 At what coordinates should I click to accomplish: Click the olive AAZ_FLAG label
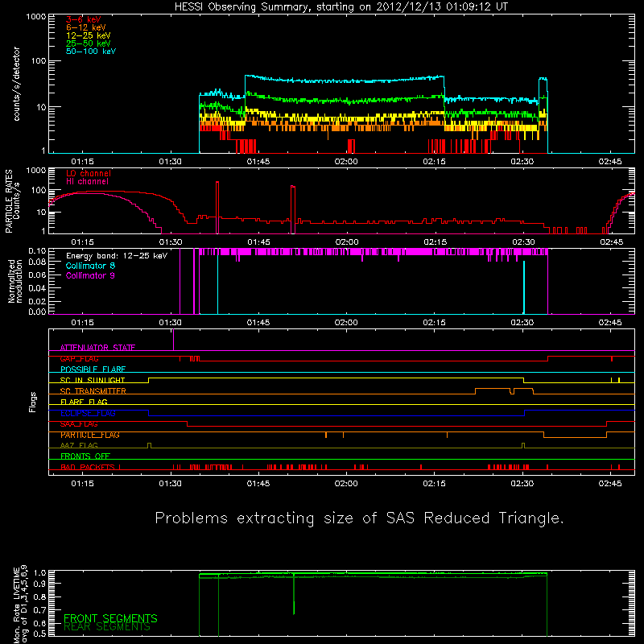(79, 445)
